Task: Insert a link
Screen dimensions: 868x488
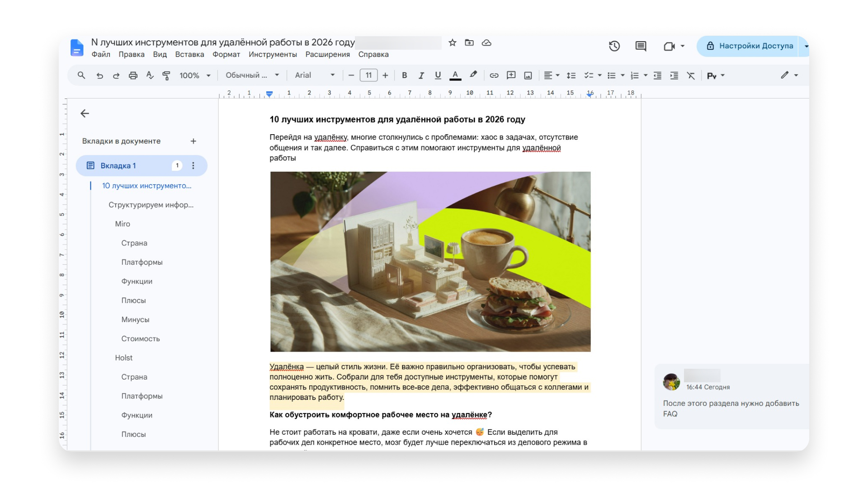Action: [x=494, y=75]
